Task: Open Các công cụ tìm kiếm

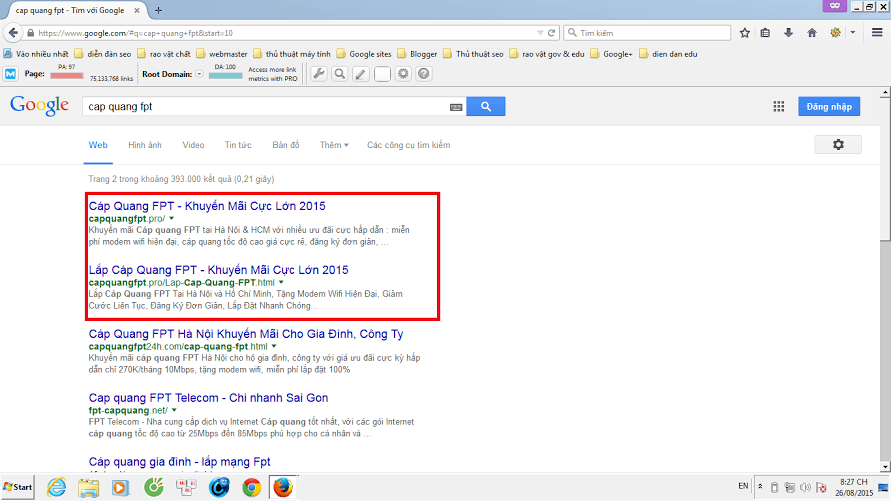Action: 409,145
